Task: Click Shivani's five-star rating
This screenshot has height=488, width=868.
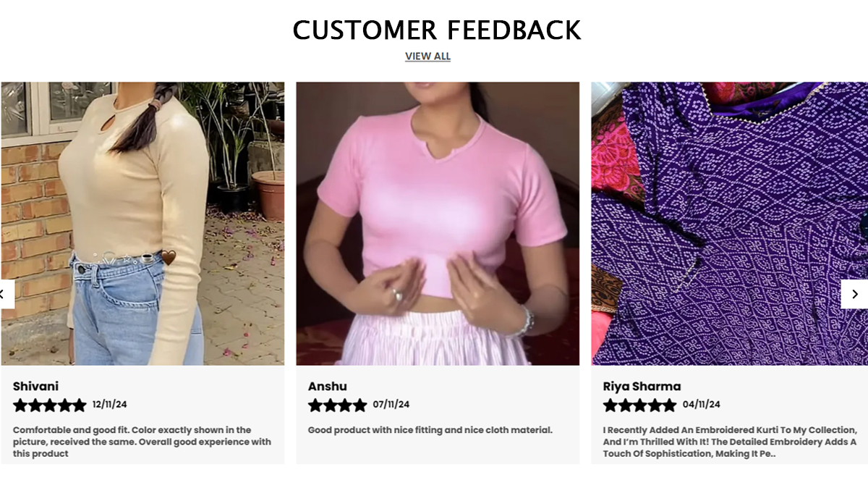Action: tap(49, 405)
